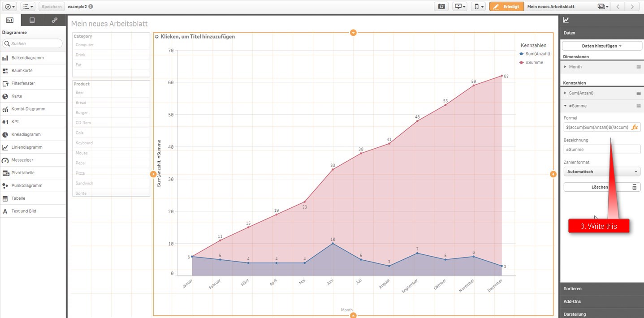Select Tabelle object
Screen dimensions: 644x318
click(x=33, y=198)
